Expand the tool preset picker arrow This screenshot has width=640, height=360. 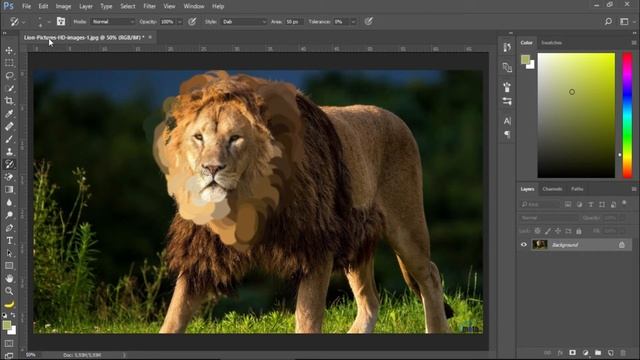click(23, 22)
